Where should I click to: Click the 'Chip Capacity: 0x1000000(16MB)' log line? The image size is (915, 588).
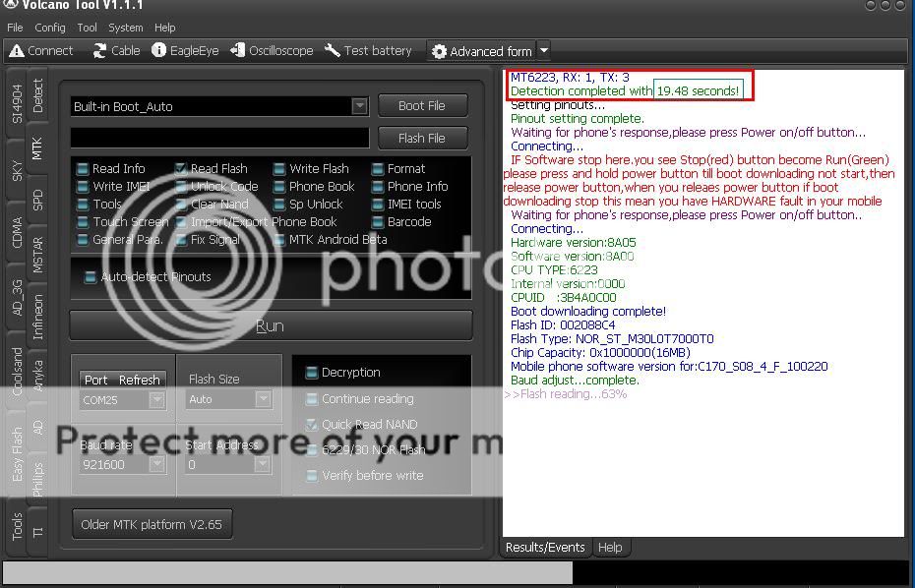600,353
